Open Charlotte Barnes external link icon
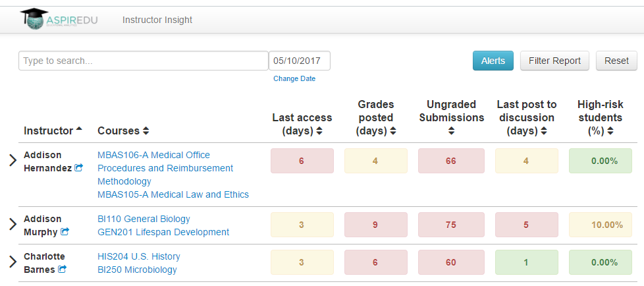The width and height of the screenshot is (644, 286). [62, 270]
